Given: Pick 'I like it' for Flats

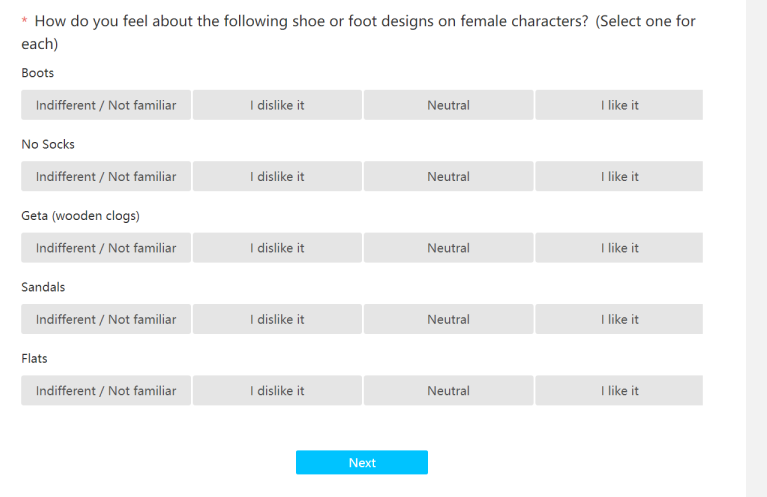Looking at the screenshot, I should (619, 390).
